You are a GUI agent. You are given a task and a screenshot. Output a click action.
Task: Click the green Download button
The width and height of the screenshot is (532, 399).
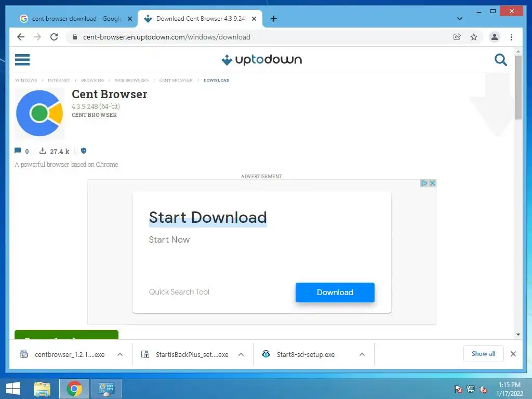click(x=66, y=335)
